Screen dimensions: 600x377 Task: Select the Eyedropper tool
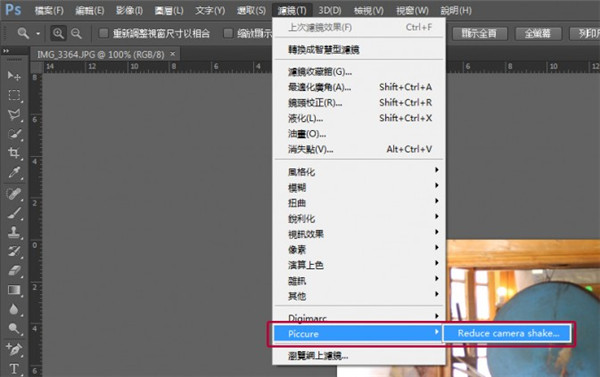point(14,173)
